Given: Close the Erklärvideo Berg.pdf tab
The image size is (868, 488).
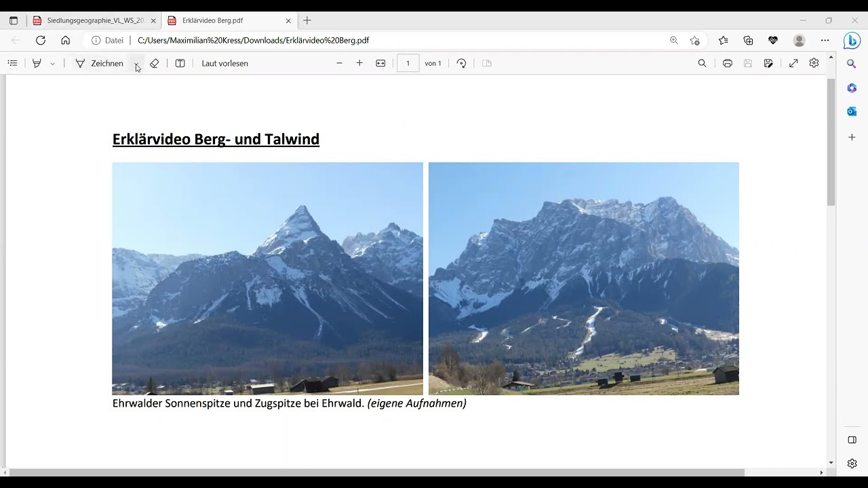Looking at the screenshot, I should click(288, 21).
